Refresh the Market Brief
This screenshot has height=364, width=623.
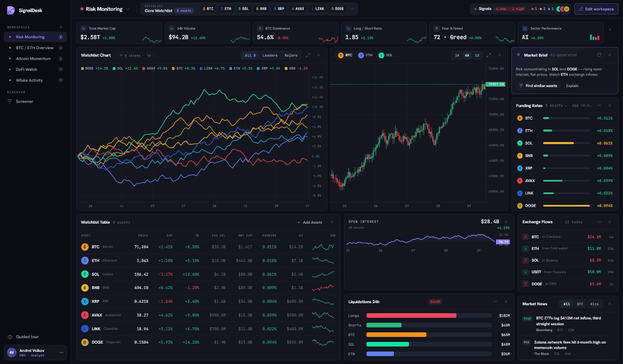tap(599, 55)
